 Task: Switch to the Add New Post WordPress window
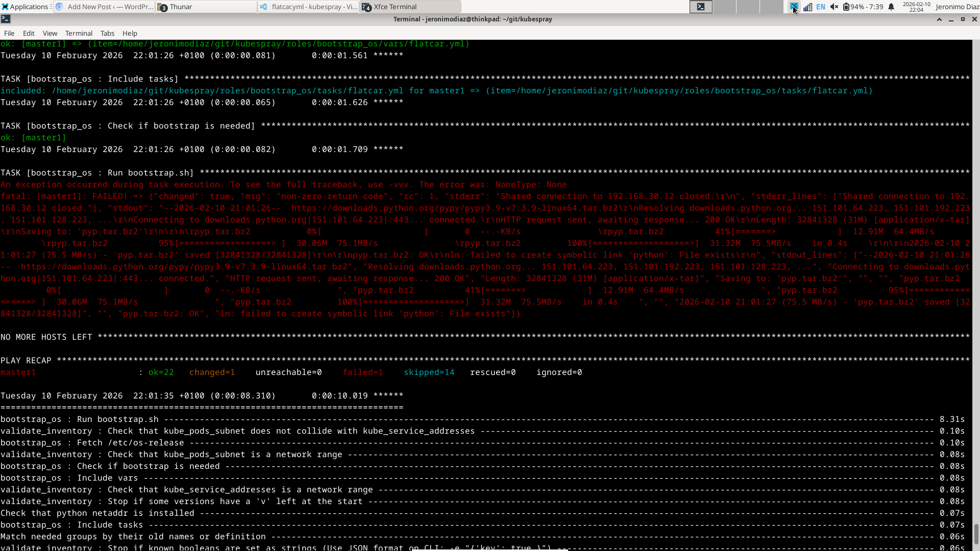[x=104, y=7]
